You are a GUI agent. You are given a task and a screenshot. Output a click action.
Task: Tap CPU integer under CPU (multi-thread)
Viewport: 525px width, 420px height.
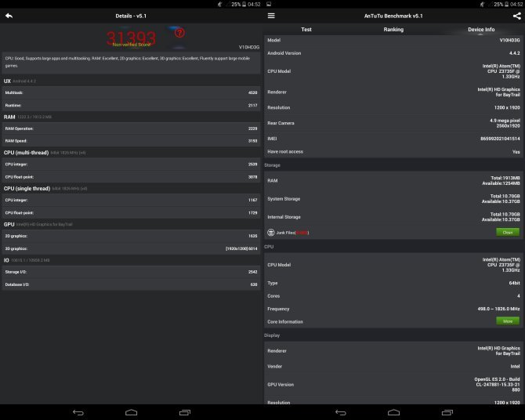click(132, 164)
